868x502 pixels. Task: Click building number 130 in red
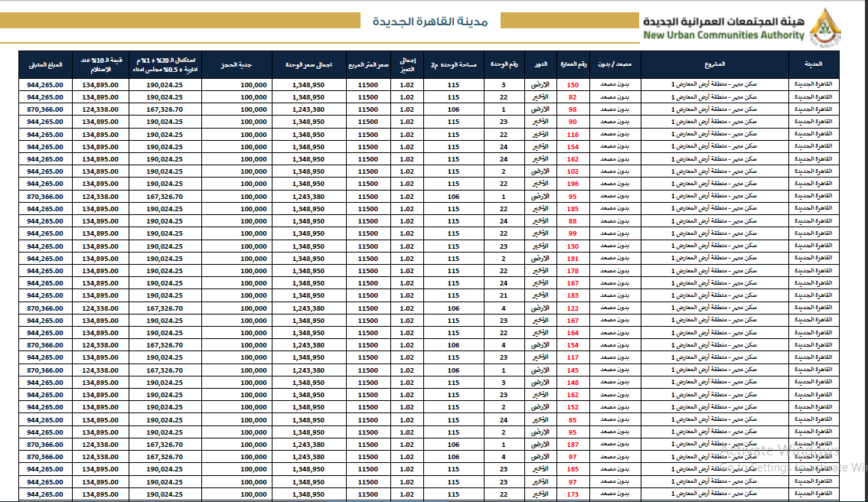click(573, 246)
